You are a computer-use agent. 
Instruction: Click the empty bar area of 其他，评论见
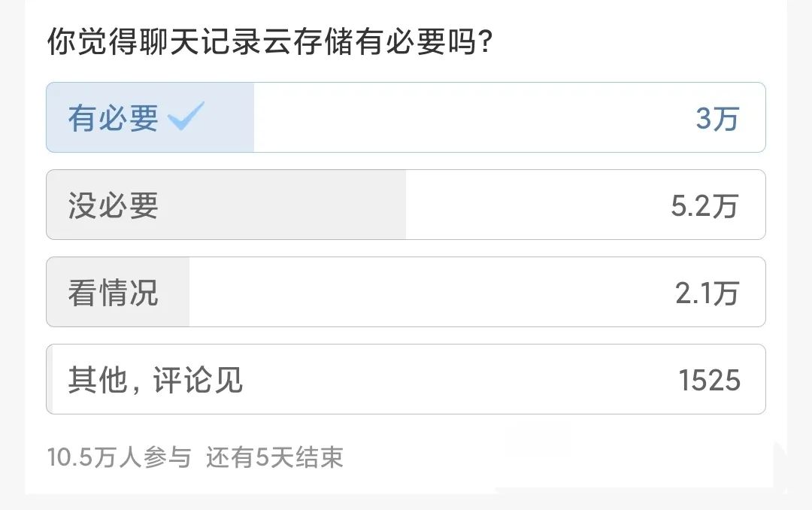pyautogui.click(x=451, y=379)
